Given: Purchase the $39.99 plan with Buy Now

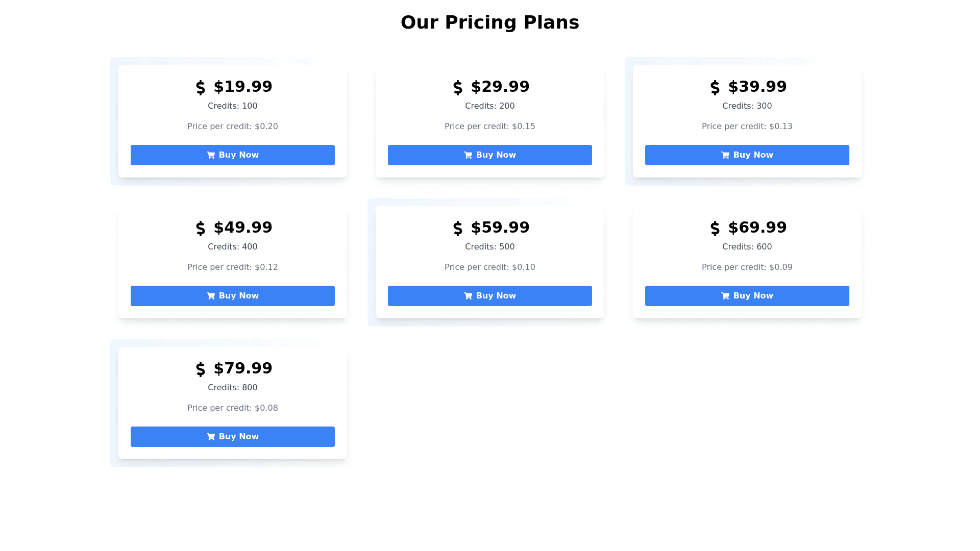Looking at the screenshot, I should click(747, 155).
